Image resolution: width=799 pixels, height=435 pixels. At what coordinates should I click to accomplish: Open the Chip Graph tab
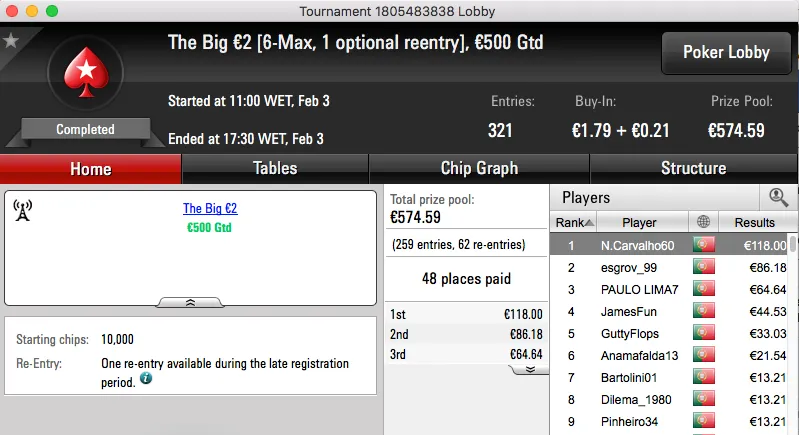tap(479, 169)
